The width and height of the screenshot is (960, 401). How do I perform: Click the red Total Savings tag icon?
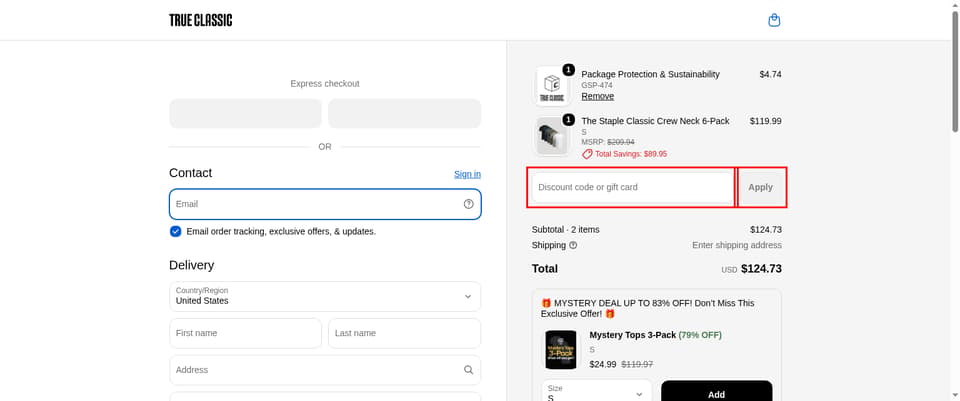[x=587, y=154]
